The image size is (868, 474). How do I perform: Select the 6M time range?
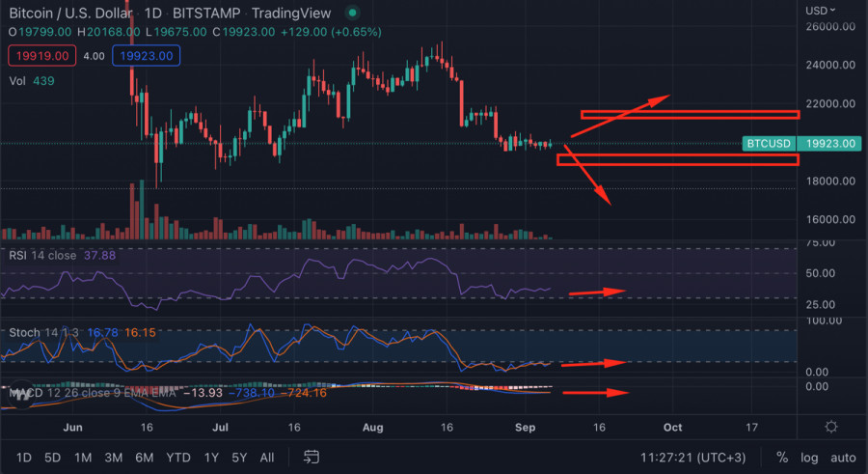(x=145, y=458)
